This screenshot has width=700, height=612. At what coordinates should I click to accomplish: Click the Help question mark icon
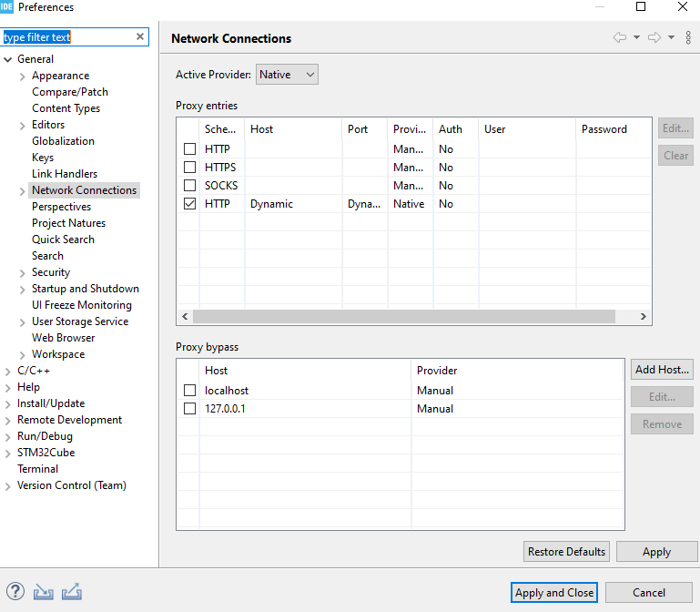click(x=15, y=592)
